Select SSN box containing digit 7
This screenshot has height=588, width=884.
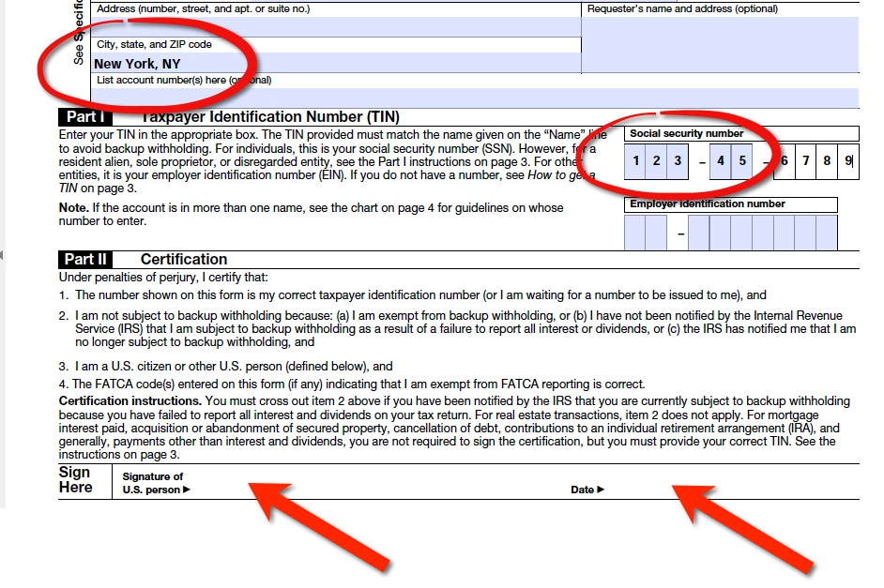[x=805, y=161]
